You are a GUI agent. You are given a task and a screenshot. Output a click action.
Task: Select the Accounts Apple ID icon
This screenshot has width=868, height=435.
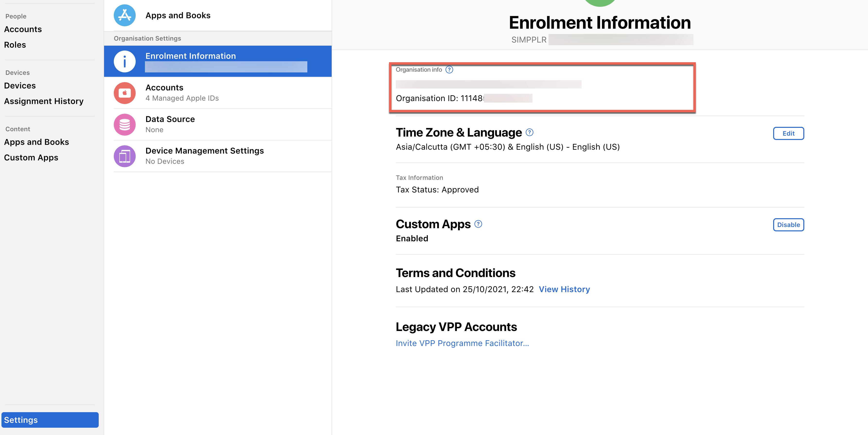click(125, 93)
